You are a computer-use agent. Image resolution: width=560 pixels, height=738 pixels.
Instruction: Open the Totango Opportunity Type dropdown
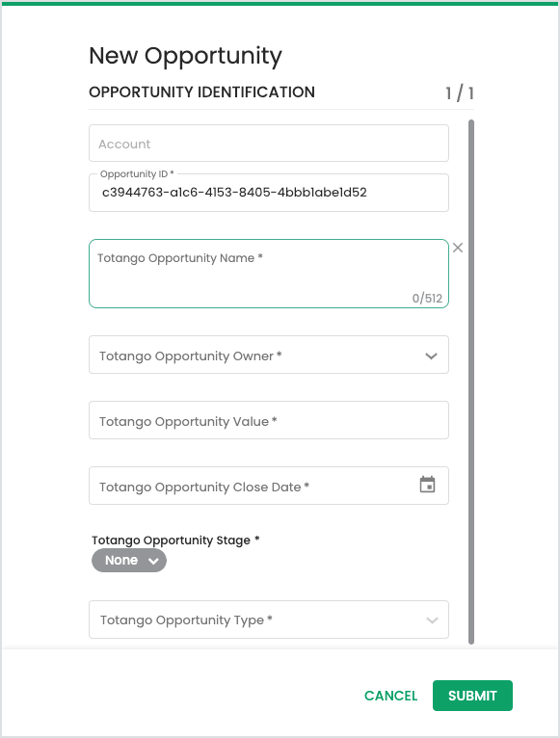coord(269,619)
